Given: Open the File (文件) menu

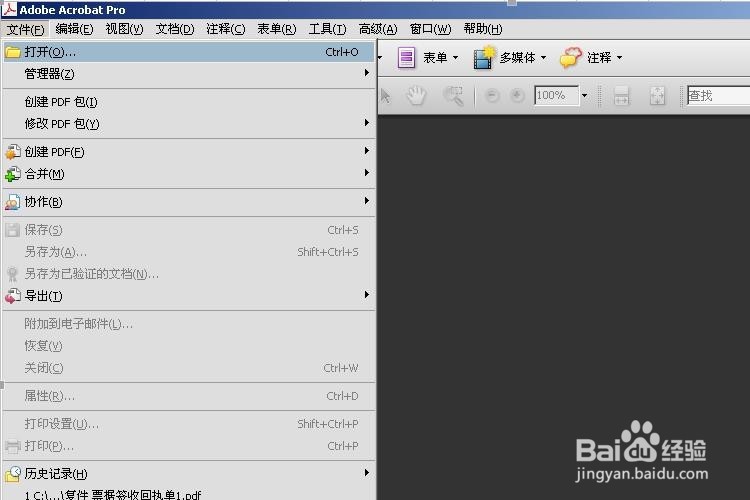Looking at the screenshot, I should coord(25,30).
